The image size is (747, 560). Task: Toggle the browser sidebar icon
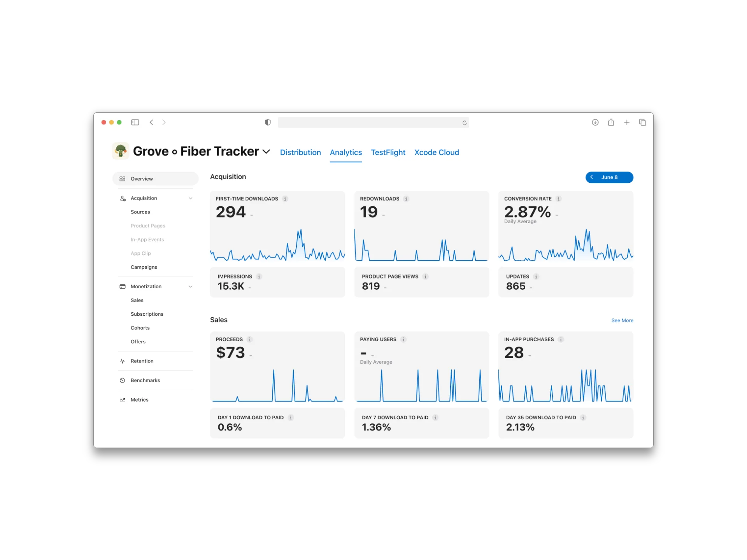(135, 122)
